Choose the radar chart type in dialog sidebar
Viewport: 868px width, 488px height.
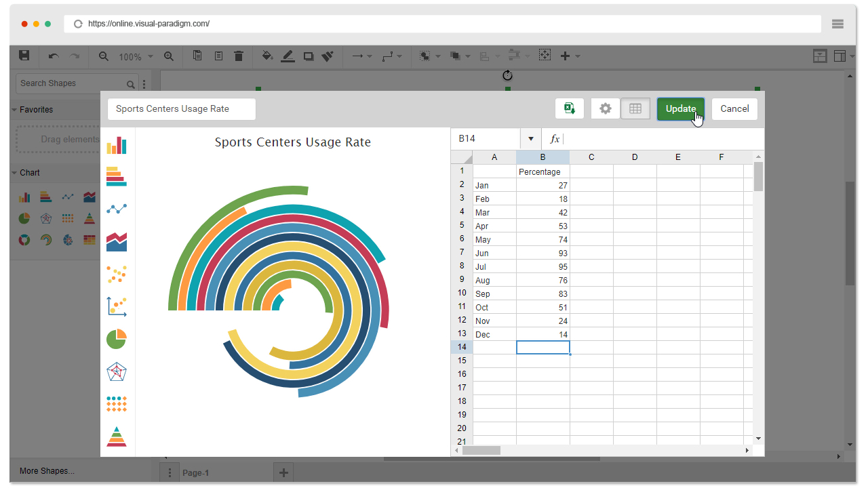117,371
